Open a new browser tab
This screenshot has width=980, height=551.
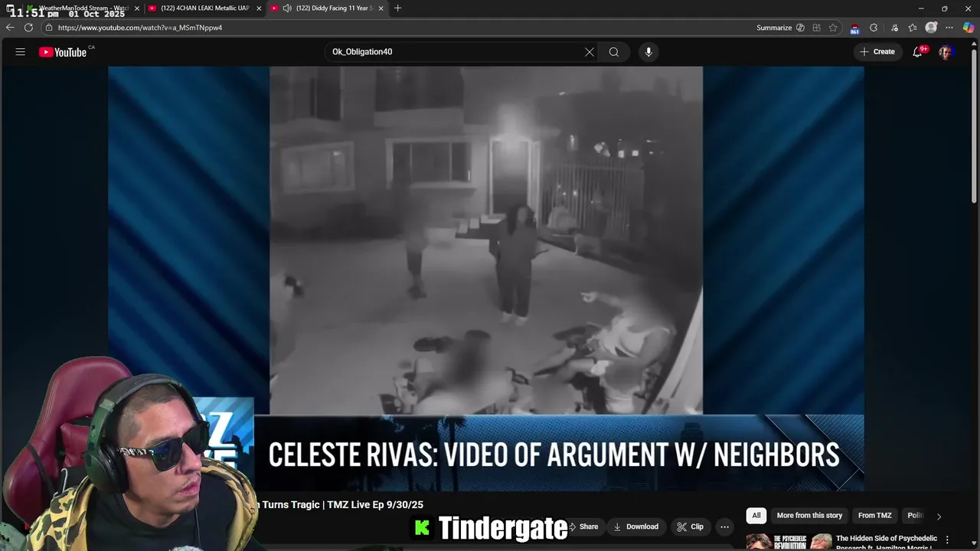click(397, 8)
